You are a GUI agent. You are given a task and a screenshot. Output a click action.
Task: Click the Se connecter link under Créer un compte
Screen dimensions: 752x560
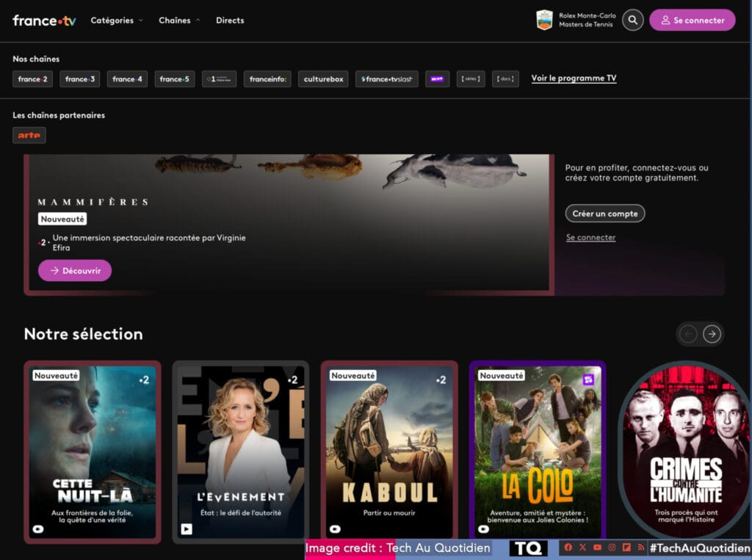(x=590, y=237)
